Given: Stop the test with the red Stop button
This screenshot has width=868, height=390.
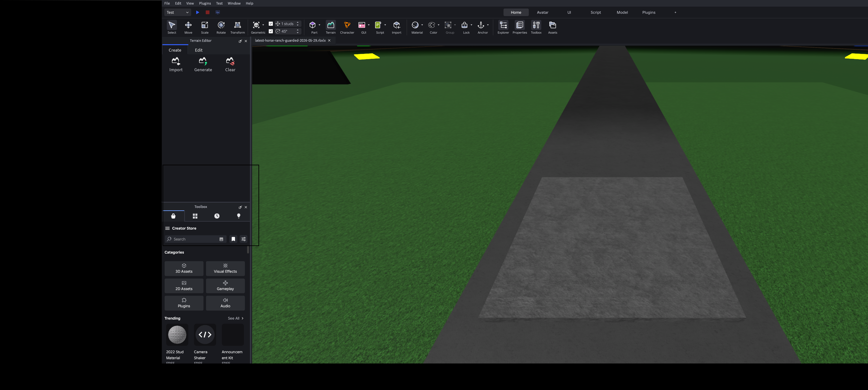Looking at the screenshot, I should point(208,12).
